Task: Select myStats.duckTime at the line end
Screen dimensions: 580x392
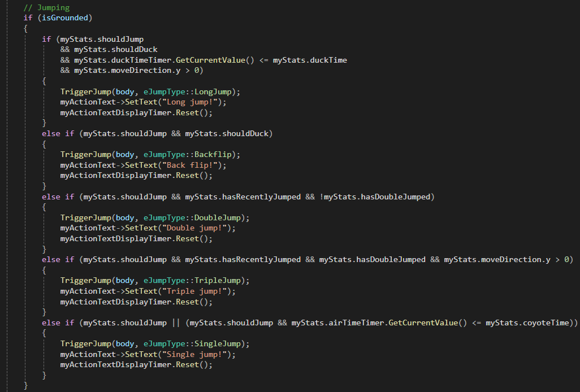Action: (310, 60)
